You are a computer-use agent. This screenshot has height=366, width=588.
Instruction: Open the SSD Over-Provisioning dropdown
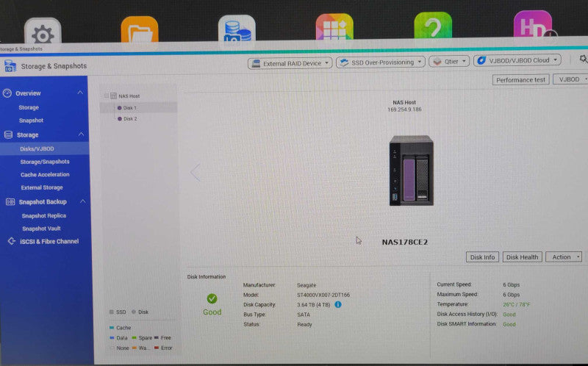[x=380, y=62]
